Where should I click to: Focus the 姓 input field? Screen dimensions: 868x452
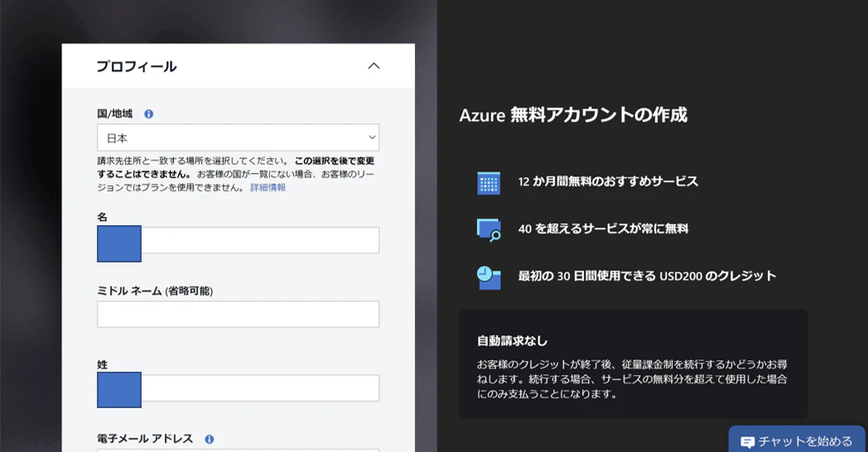click(x=238, y=387)
